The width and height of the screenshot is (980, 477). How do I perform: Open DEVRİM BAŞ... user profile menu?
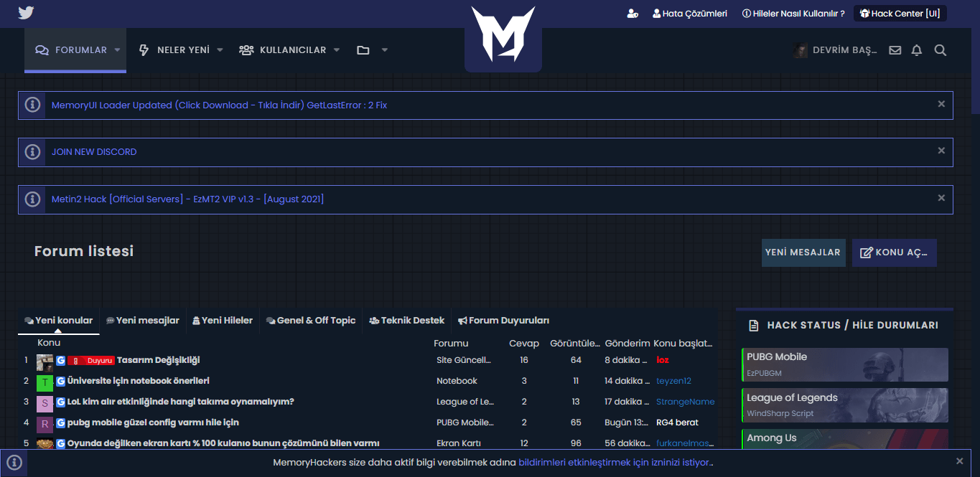[836, 50]
